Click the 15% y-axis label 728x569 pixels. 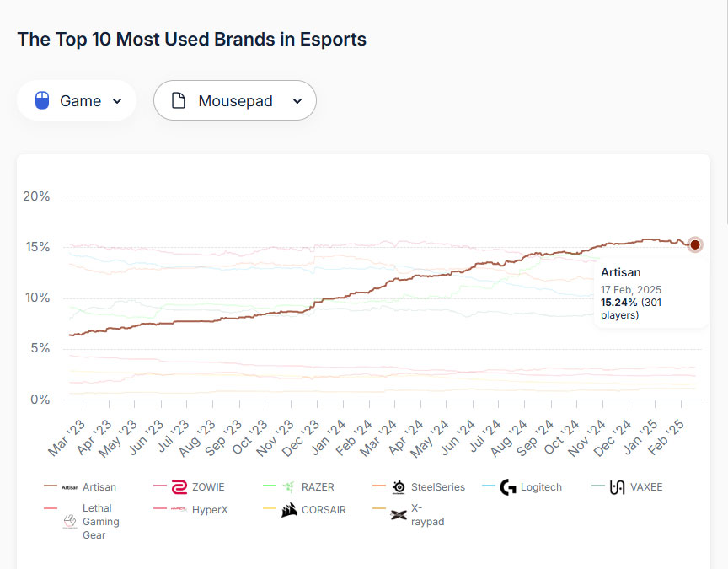[x=37, y=247]
